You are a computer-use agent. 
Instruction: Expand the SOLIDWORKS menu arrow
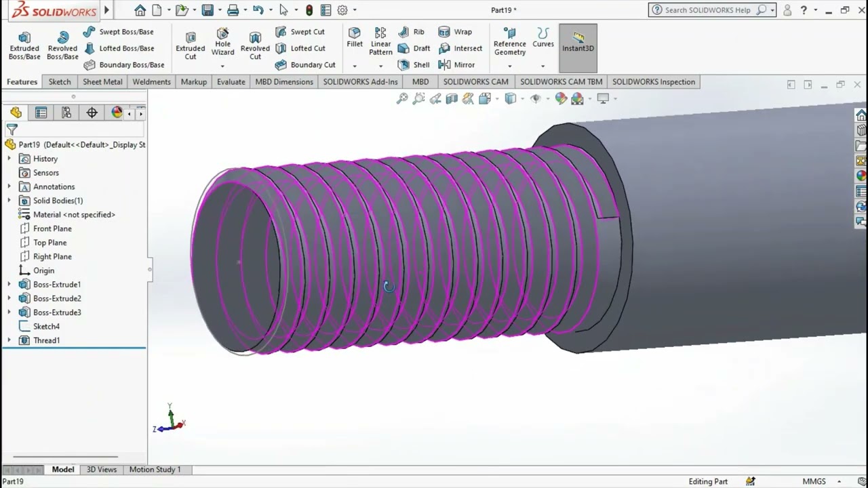106,10
